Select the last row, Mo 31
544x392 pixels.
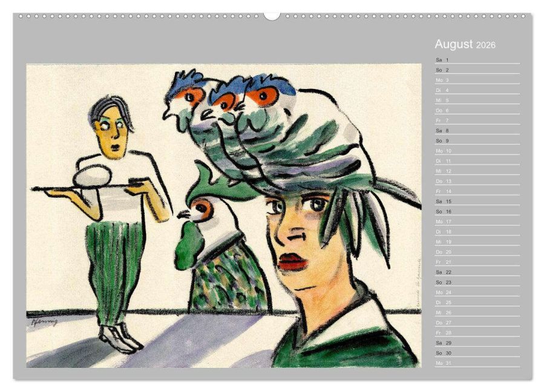coord(477,363)
